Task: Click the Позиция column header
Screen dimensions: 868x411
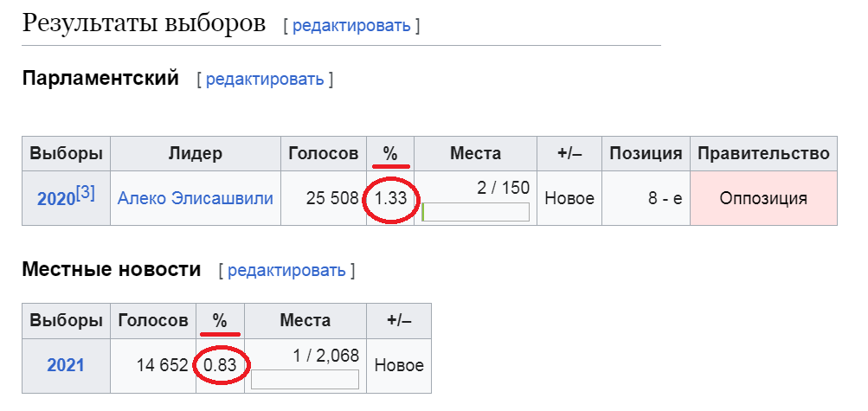Action: point(646,154)
